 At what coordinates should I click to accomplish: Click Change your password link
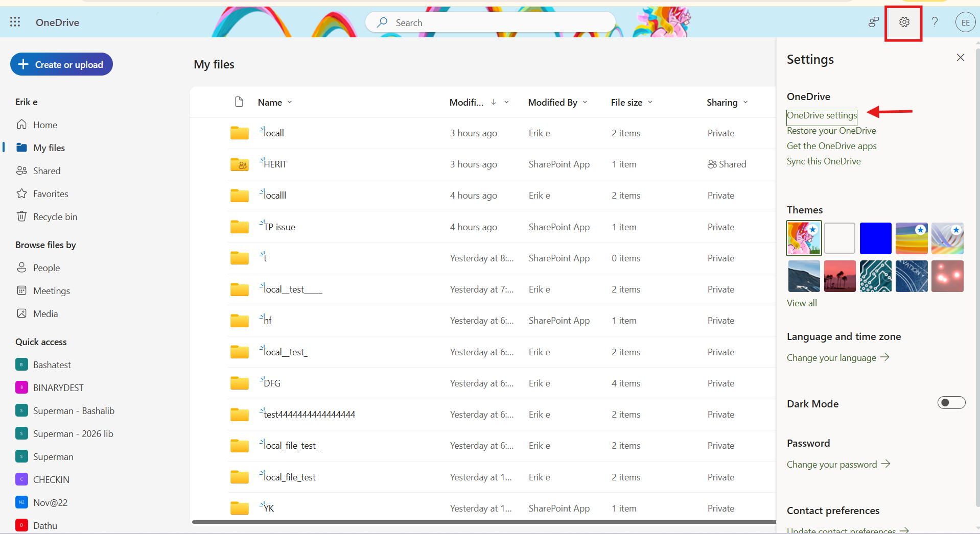point(838,464)
